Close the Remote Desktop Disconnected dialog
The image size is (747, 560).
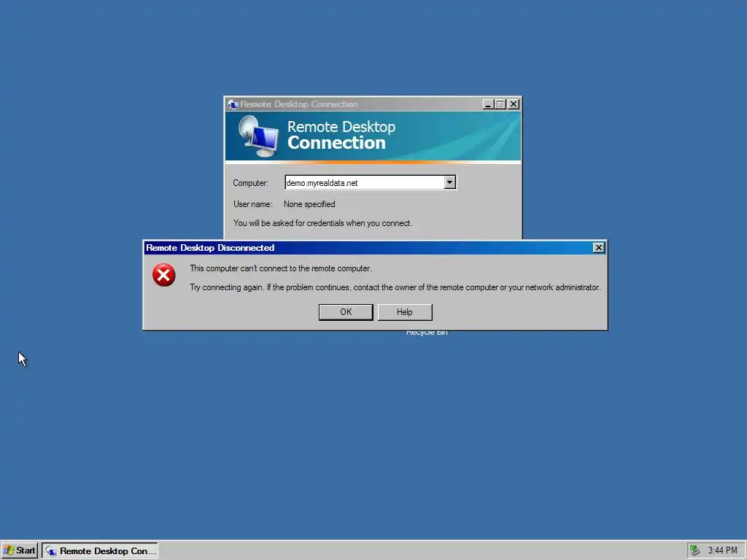(x=598, y=248)
